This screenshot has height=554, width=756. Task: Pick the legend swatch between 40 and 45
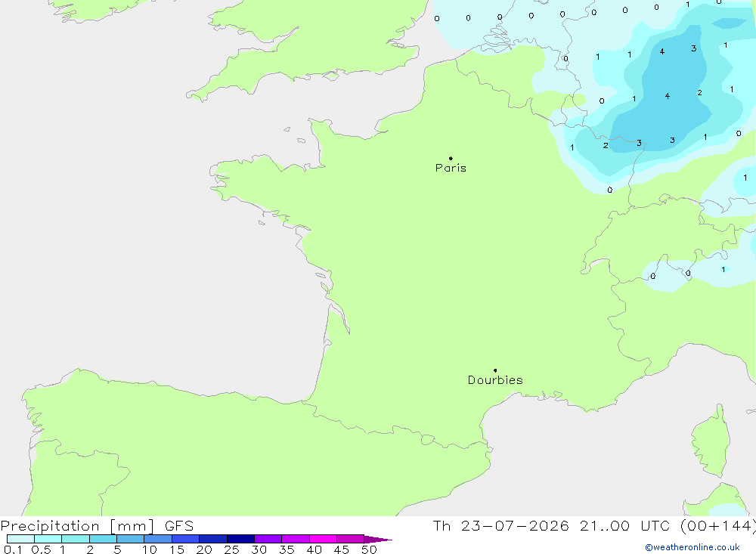pos(323,539)
